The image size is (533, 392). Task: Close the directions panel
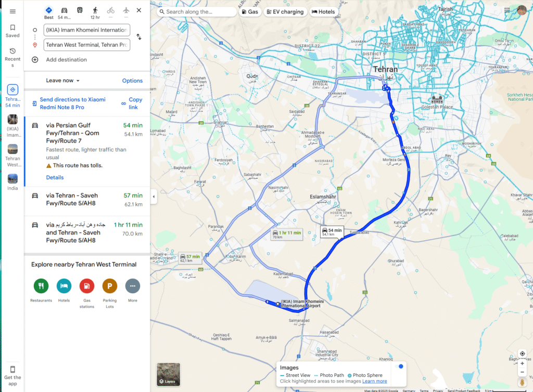click(x=138, y=10)
